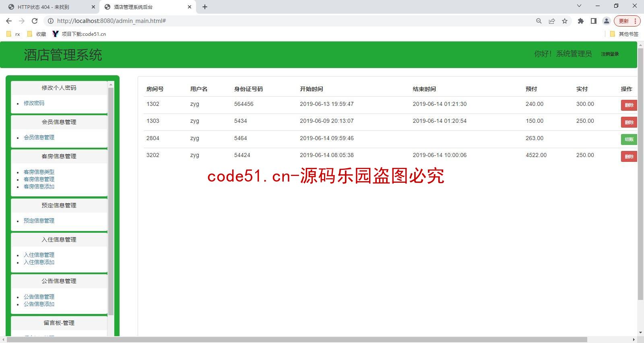Open the site information icon in address bar

pyautogui.click(x=51, y=21)
